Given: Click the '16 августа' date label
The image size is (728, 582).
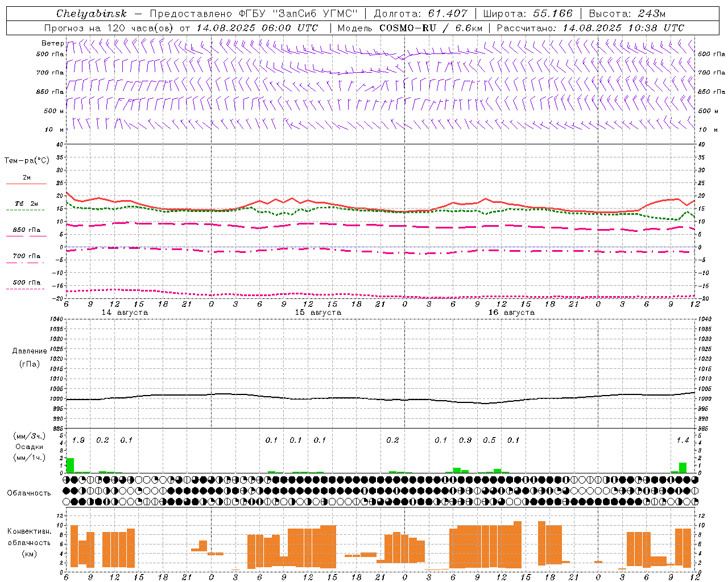Looking at the screenshot, I should click(x=511, y=313).
